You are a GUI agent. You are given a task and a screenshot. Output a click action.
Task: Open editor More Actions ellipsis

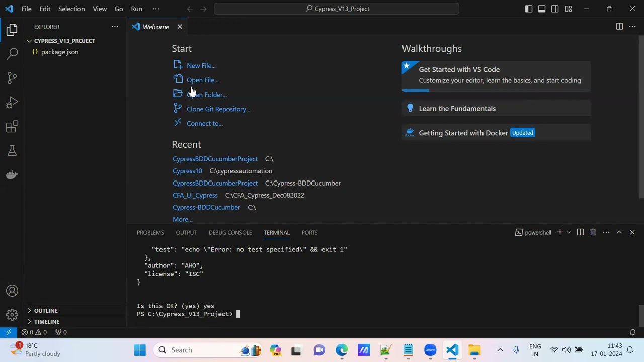632,27
